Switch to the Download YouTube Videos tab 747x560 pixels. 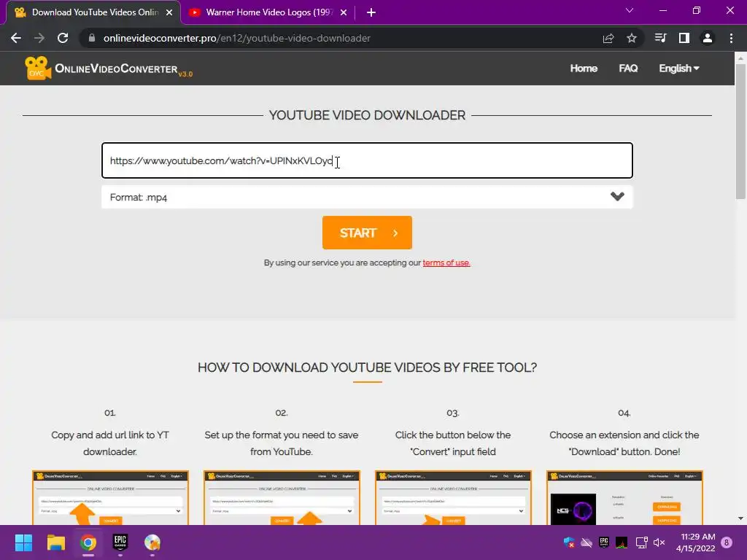coord(94,13)
